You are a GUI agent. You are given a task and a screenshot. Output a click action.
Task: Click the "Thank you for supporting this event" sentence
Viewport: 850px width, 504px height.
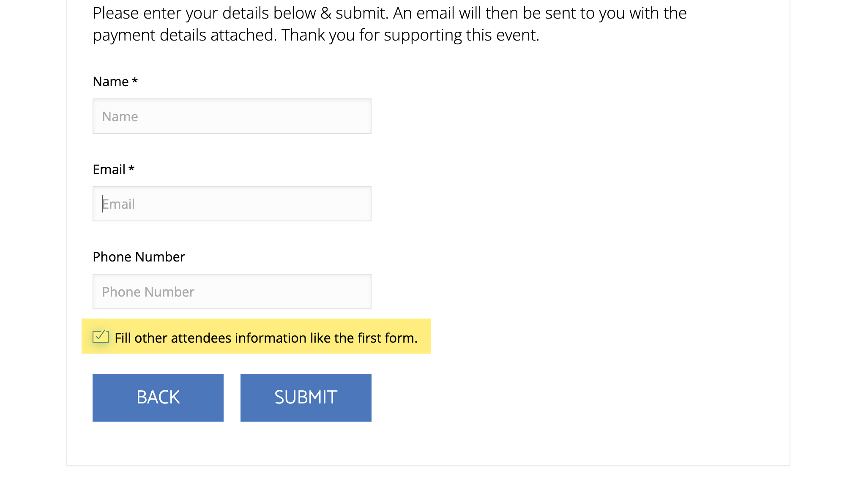point(410,35)
